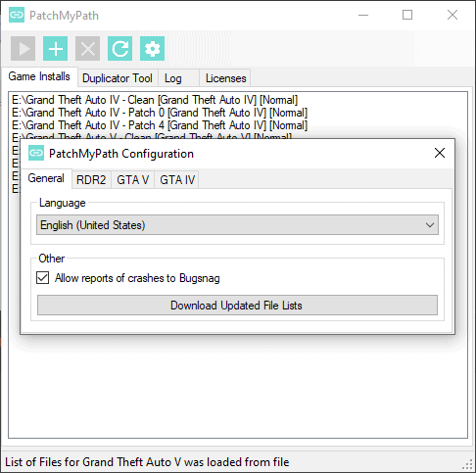Open the Log tab
The height and width of the screenshot is (473, 476).
(x=173, y=78)
